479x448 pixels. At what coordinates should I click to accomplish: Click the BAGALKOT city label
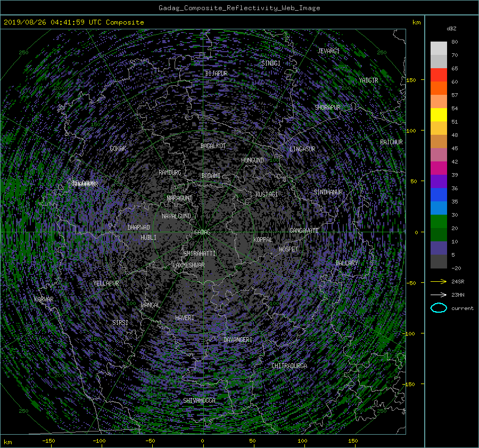click(213, 146)
